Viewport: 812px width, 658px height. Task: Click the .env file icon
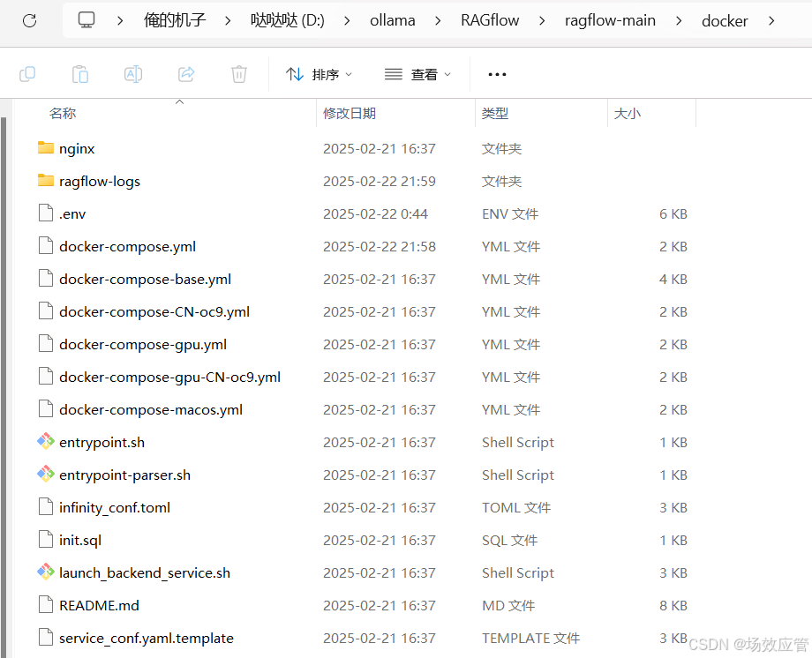click(x=46, y=213)
